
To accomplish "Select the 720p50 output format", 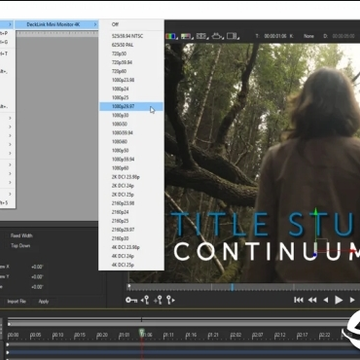I will click(x=131, y=54).
